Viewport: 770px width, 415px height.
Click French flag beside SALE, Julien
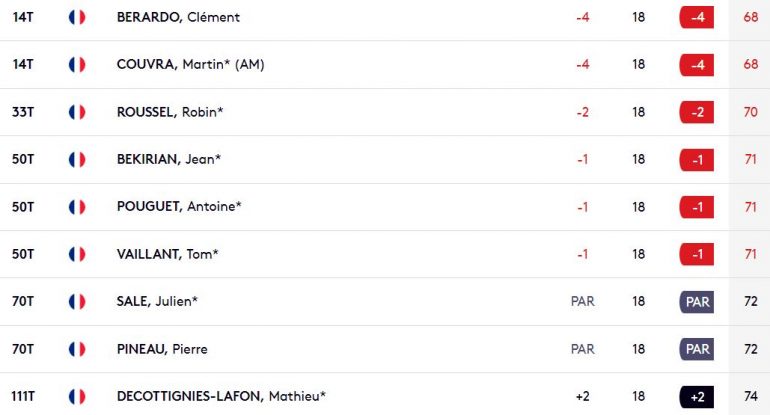click(x=77, y=302)
